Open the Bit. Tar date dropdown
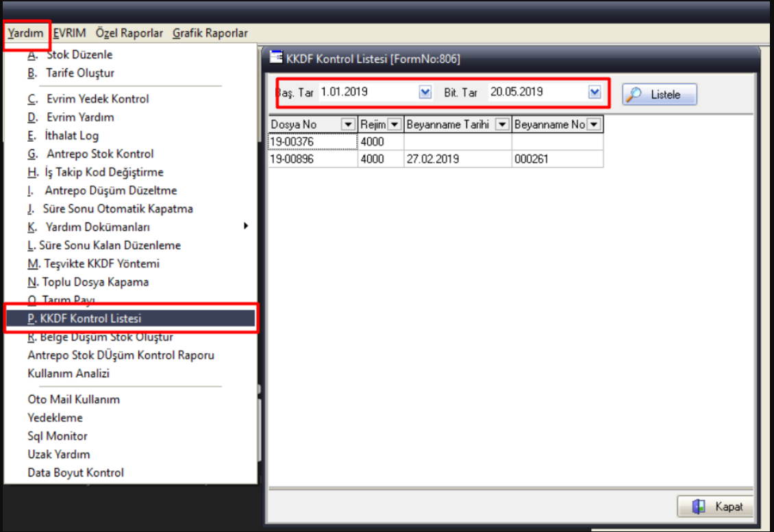 pos(595,92)
